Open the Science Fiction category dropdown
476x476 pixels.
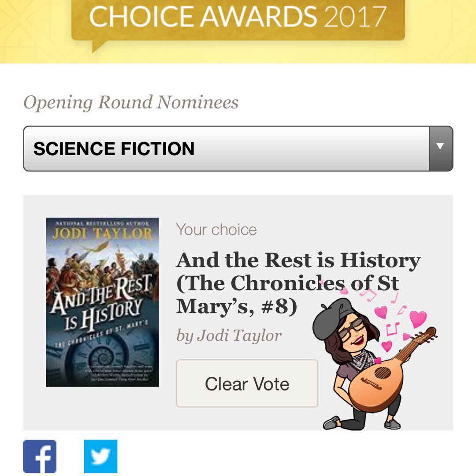coord(238,149)
